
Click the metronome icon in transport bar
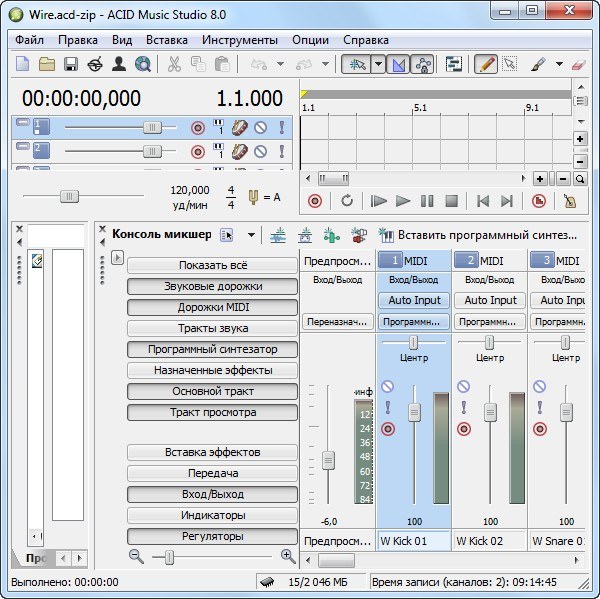(570, 200)
